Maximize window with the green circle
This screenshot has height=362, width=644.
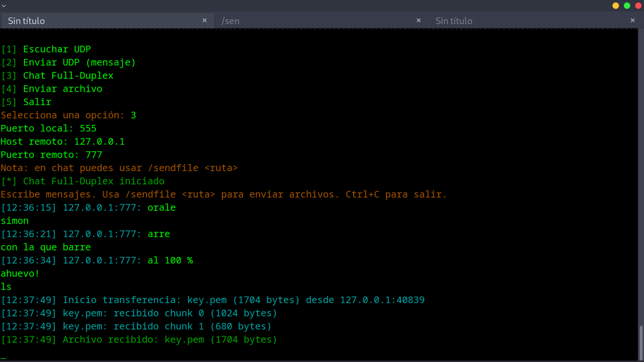(x=627, y=4)
